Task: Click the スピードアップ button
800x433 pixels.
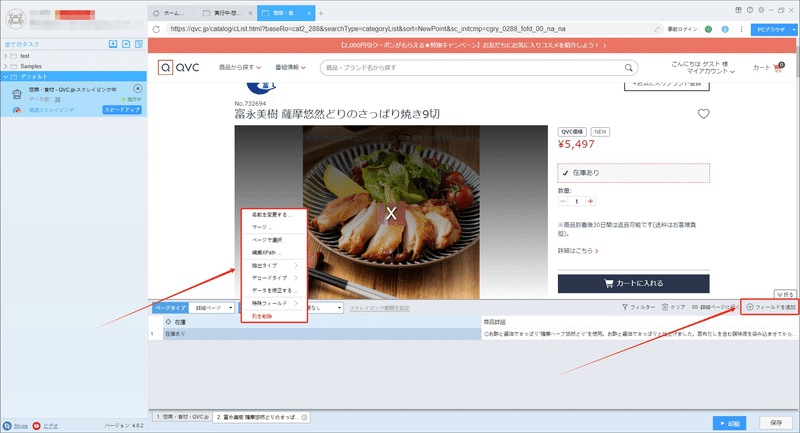Action: pyautogui.click(x=122, y=110)
